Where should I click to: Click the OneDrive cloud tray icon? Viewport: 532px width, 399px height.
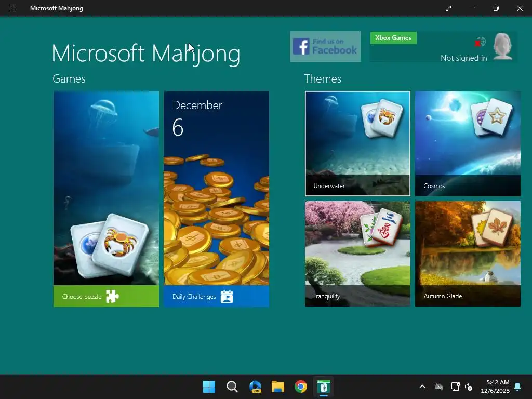(439, 387)
